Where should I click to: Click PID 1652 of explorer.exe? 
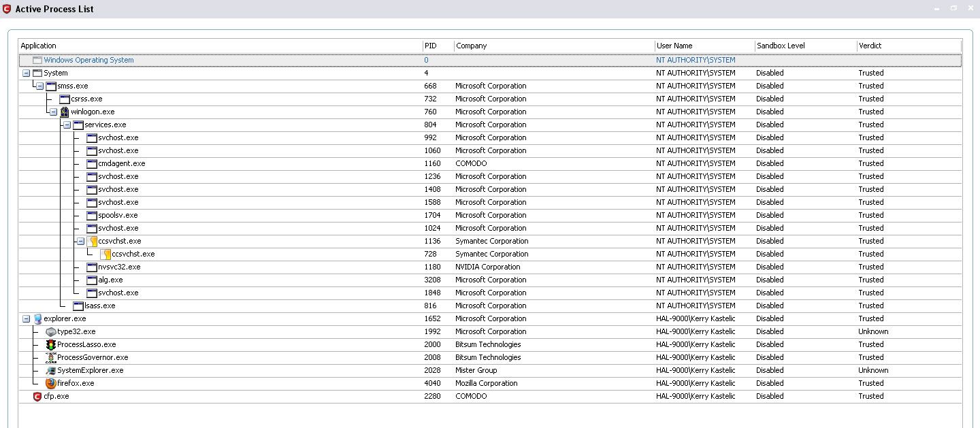pos(432,318)
